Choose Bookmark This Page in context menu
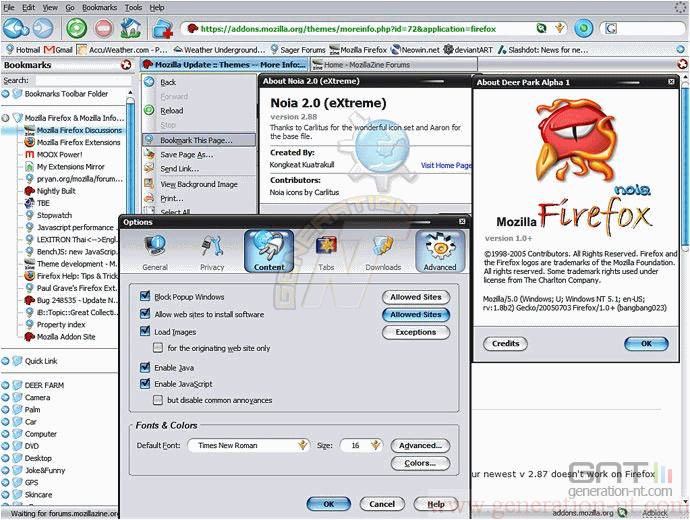 click(199, 140)
